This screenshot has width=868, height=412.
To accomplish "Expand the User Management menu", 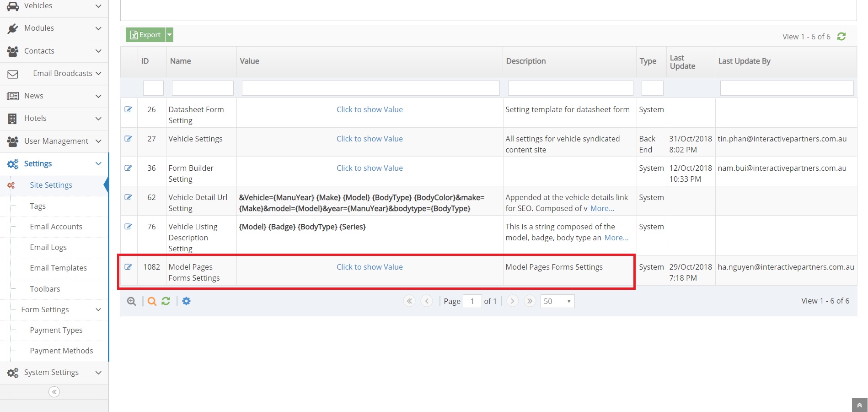I will pos(54,141).
